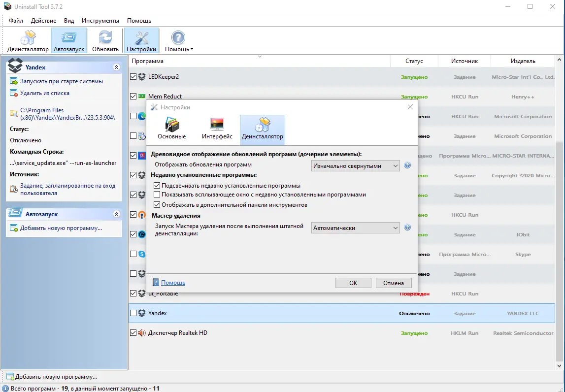Toggle Подсвечивать недавно установленные программы checkbox
Screen dimensions: 565x392
point(157,186)
